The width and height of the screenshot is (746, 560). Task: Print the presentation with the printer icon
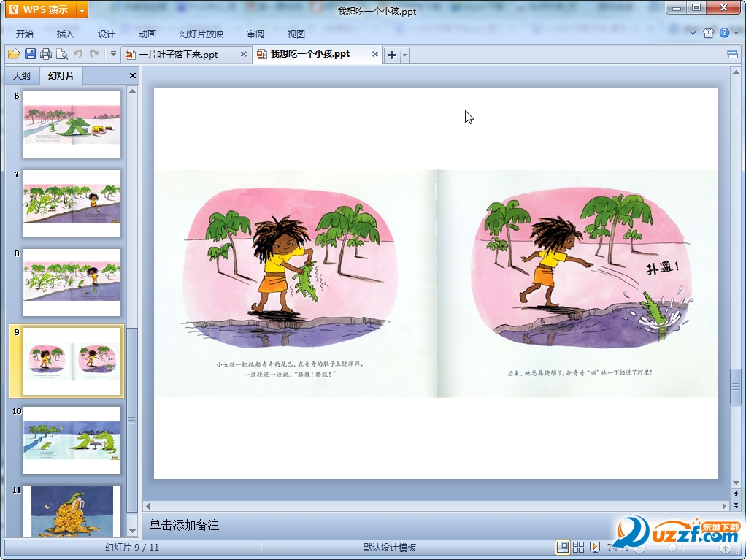point(46,54)
